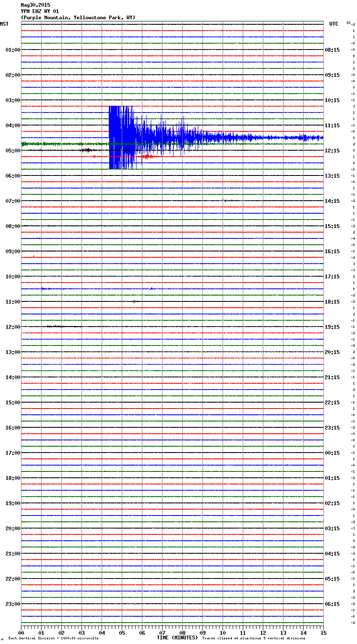357x644 pixels.
Task: Select the 04:00 MST hour label
Action: [13, 126]
